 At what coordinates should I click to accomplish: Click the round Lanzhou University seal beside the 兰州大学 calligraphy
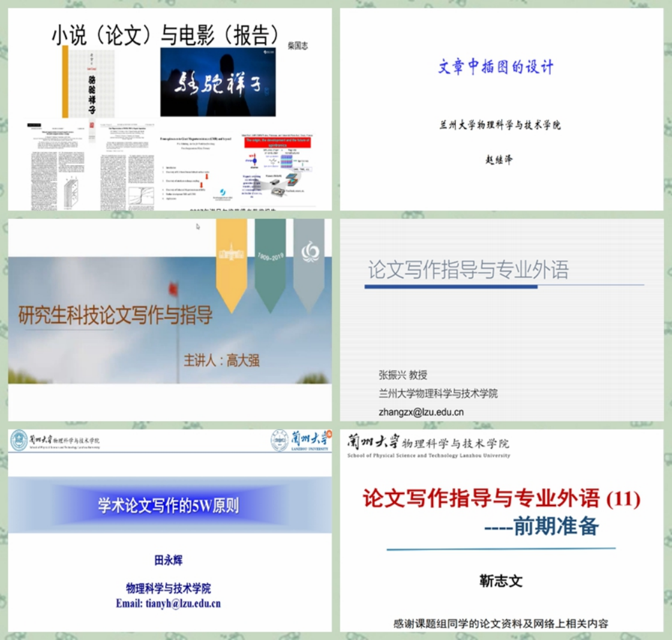(x=279, y=440)
